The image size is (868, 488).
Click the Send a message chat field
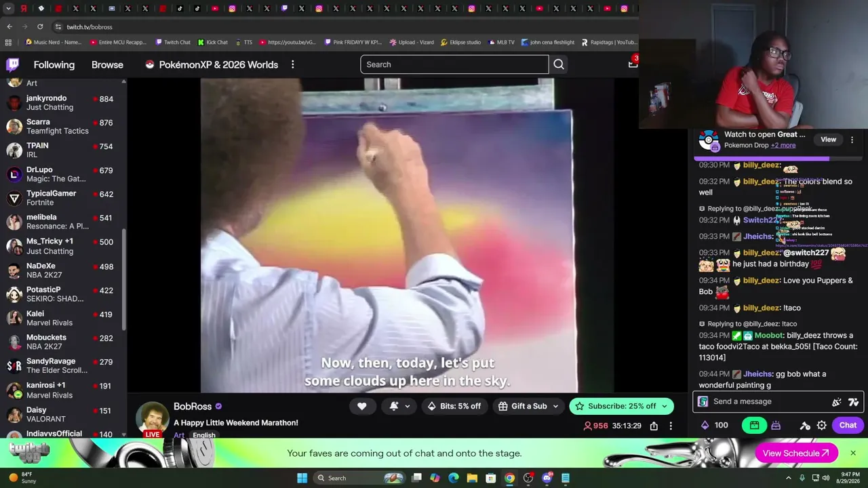click(778, 401)
